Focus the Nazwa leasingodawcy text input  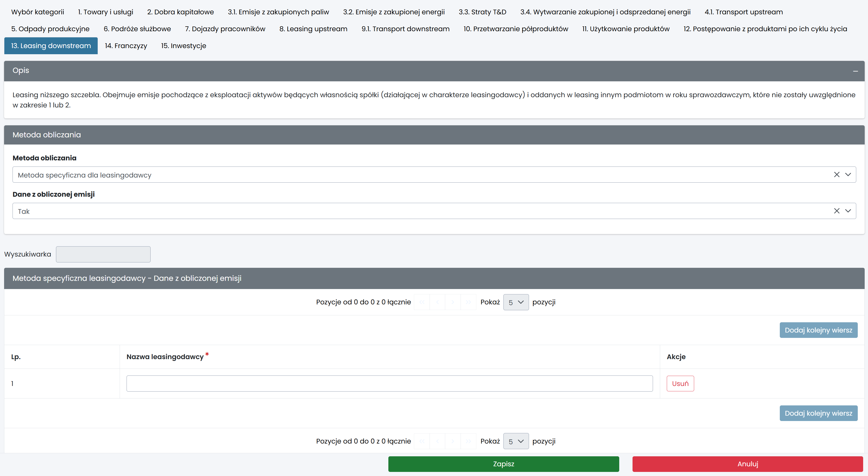tap(389, 384)
